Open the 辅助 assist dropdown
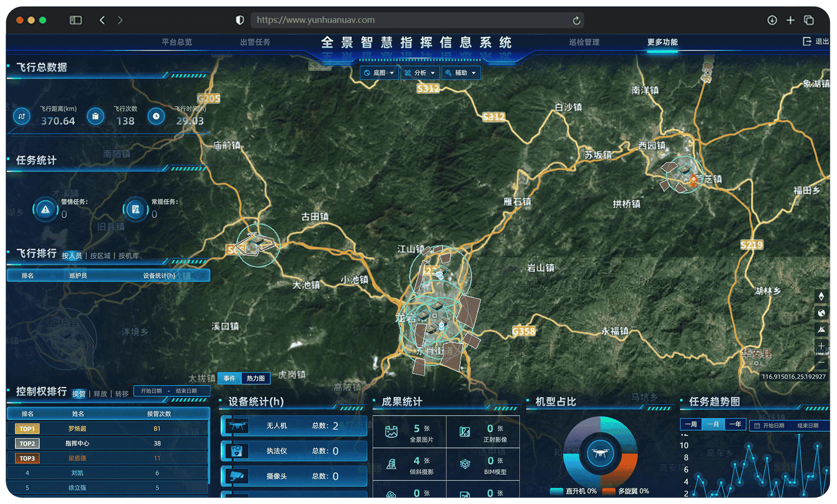 [461, 73]
